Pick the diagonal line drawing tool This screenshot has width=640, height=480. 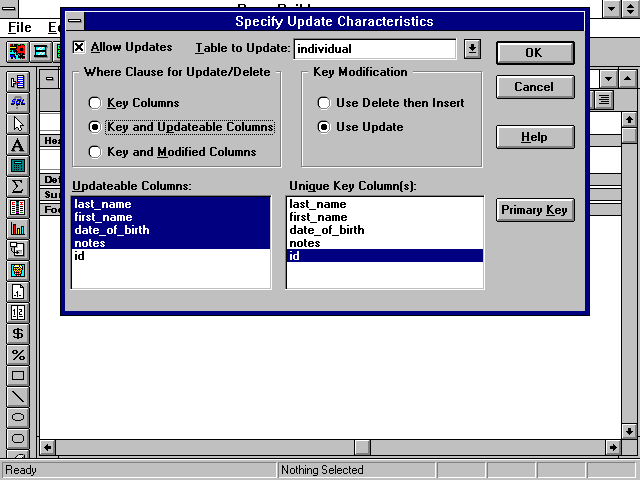point(17,397)
